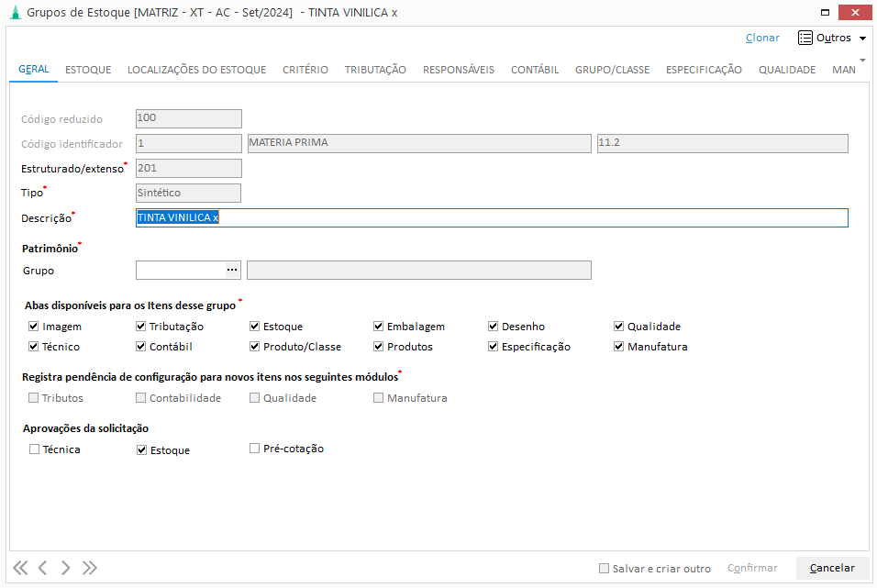Toggle the Produto/Classe checkbox
This screenshot has width=877, height=588.
pyautogui.click(x=254, y=347)
